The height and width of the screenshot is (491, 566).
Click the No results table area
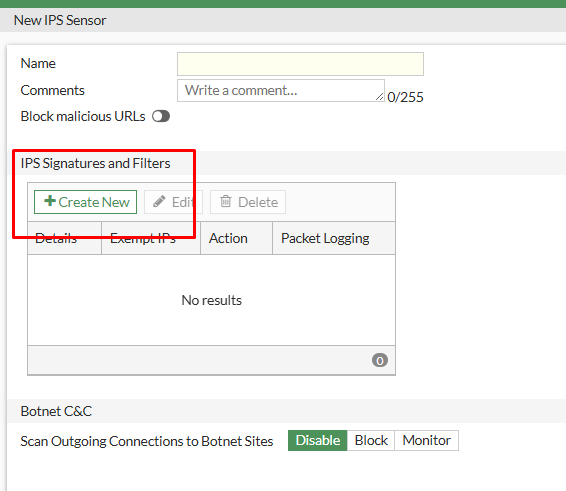(x=212, y=300)
